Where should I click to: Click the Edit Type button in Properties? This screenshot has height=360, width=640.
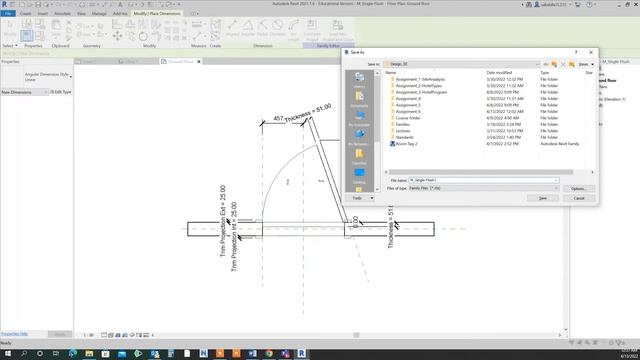coord(61,92)
